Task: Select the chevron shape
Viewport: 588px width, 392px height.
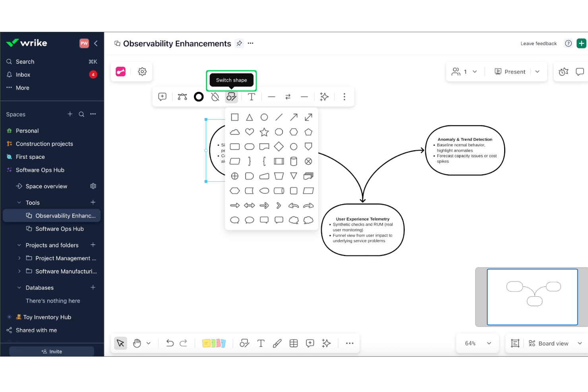Action: click(279, 205)
